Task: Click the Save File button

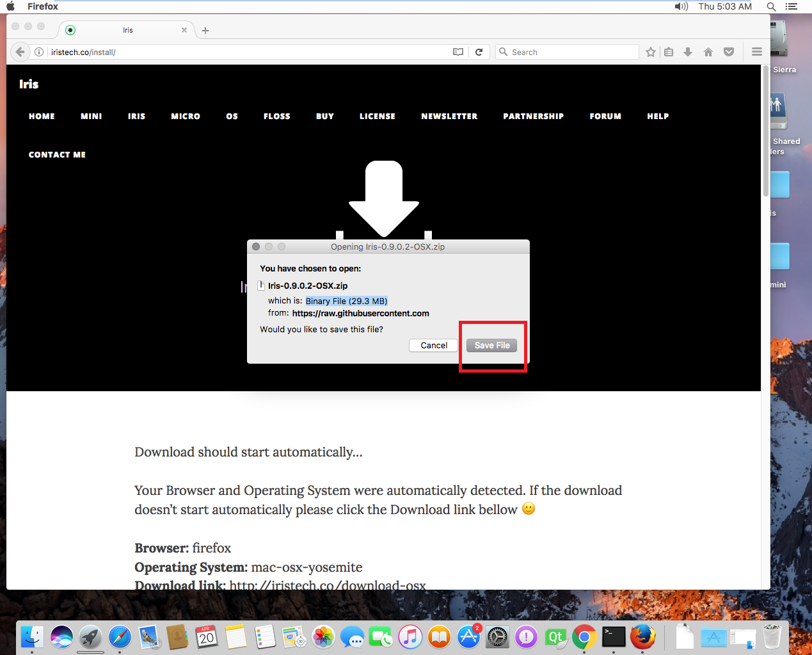Action: [492, 345]
